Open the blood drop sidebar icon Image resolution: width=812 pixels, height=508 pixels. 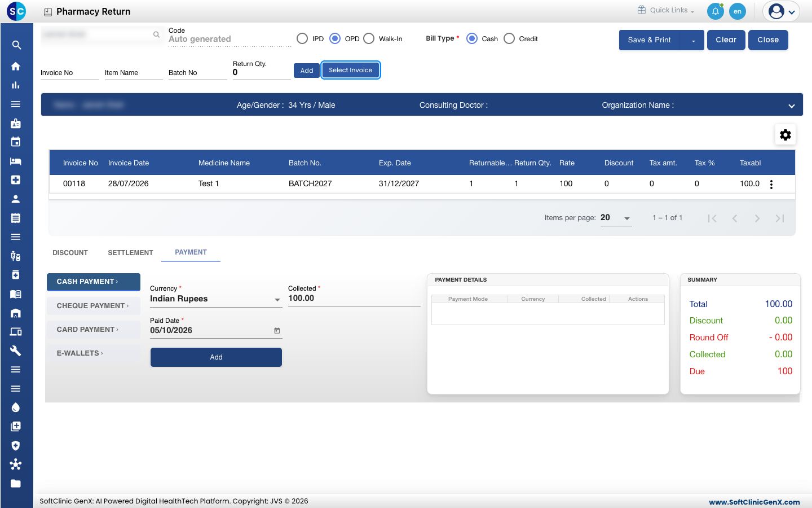[x=16, y=408]
